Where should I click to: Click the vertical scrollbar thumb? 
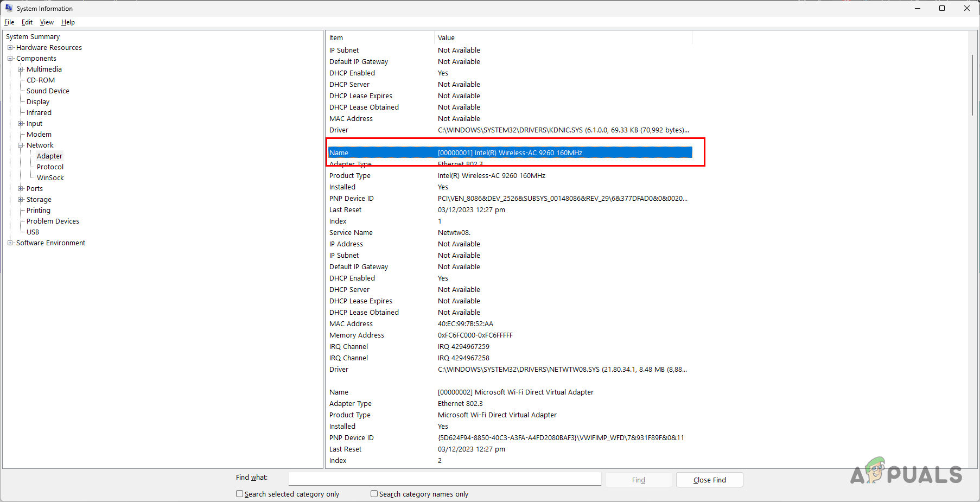[x=972, y=84]
